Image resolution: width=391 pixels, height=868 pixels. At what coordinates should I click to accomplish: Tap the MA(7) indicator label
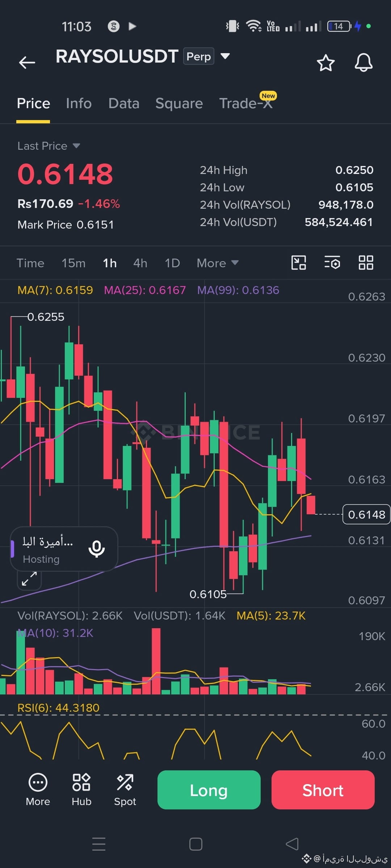click(x=55, y=290)
